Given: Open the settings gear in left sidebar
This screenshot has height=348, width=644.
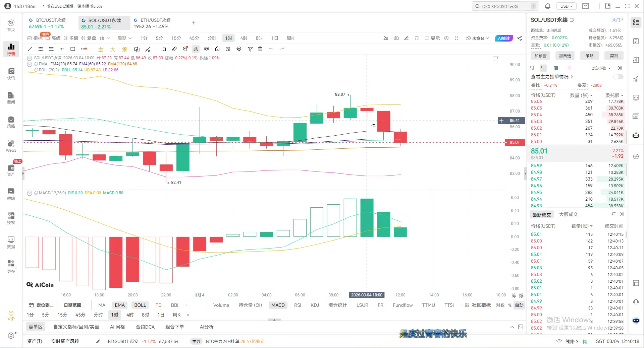Looking at the screenshot, I should pyautogui.click(x=11, y=335).
